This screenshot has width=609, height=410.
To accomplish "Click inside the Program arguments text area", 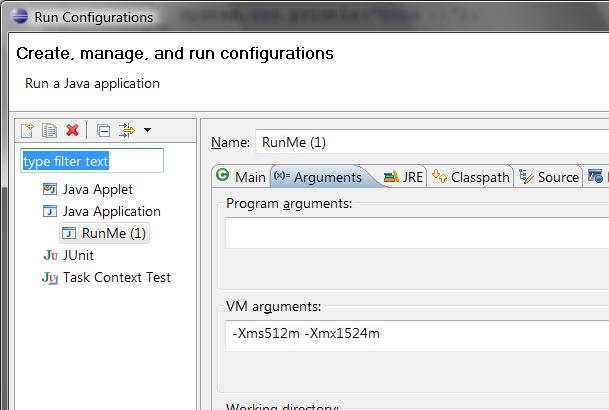I will tap(417, 233).
